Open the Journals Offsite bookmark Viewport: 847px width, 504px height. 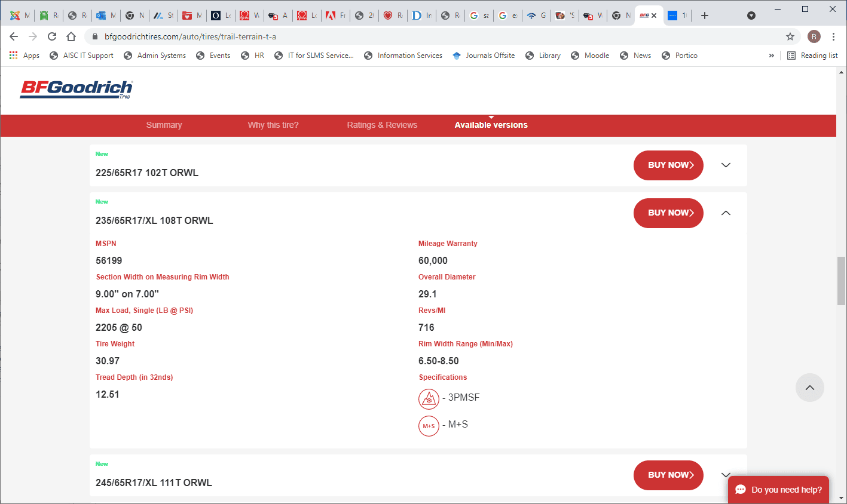coord(484,56)
